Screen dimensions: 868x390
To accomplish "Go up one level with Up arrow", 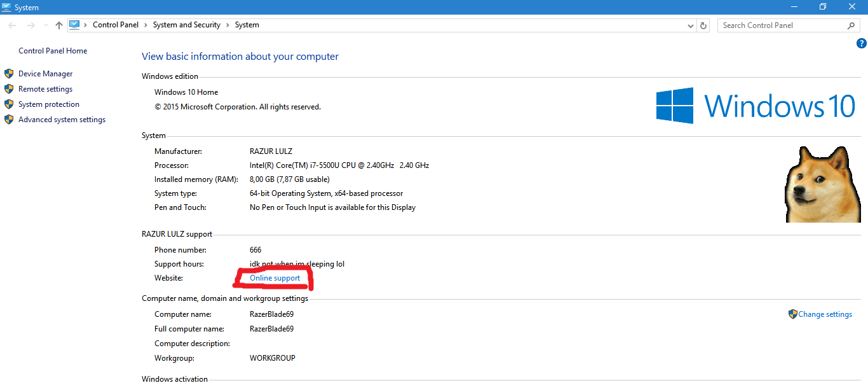I will [59, 25].
